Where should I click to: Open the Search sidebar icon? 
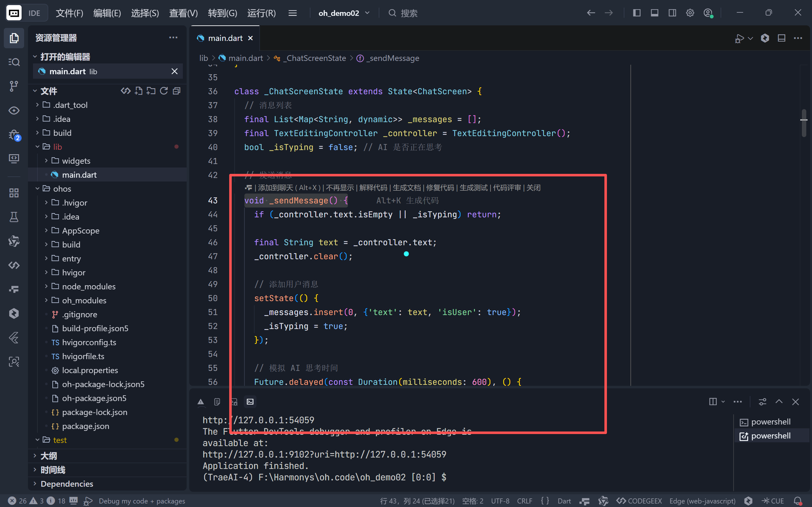click(x=14, y=62)
